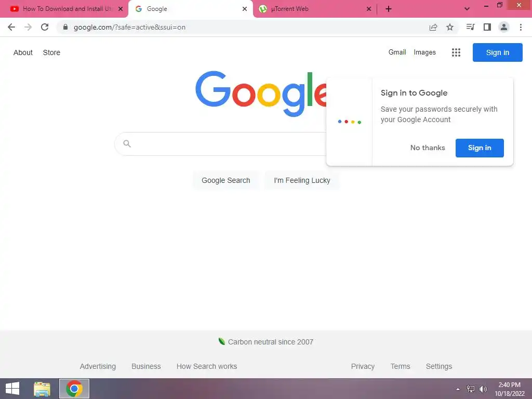Open the Chrome profile avatar
The width and height of the screenshot is (532, 399).
(504, 27)
